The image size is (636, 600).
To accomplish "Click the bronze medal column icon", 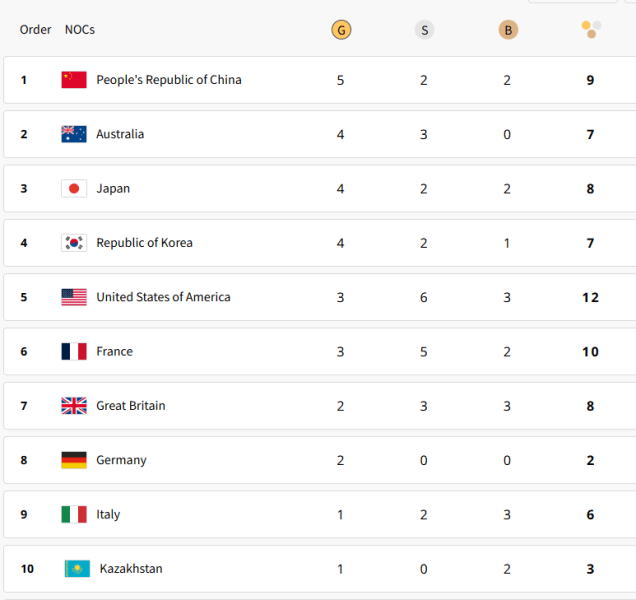I will click(x=508, y=30).
